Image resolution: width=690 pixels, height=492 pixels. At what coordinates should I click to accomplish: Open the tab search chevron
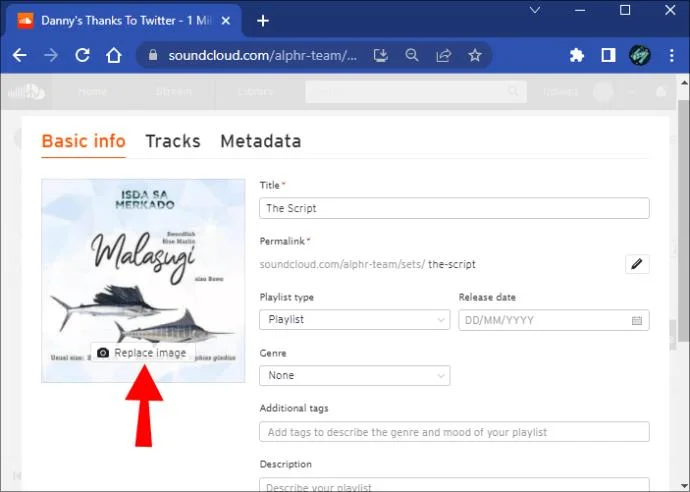click(535, 10)
